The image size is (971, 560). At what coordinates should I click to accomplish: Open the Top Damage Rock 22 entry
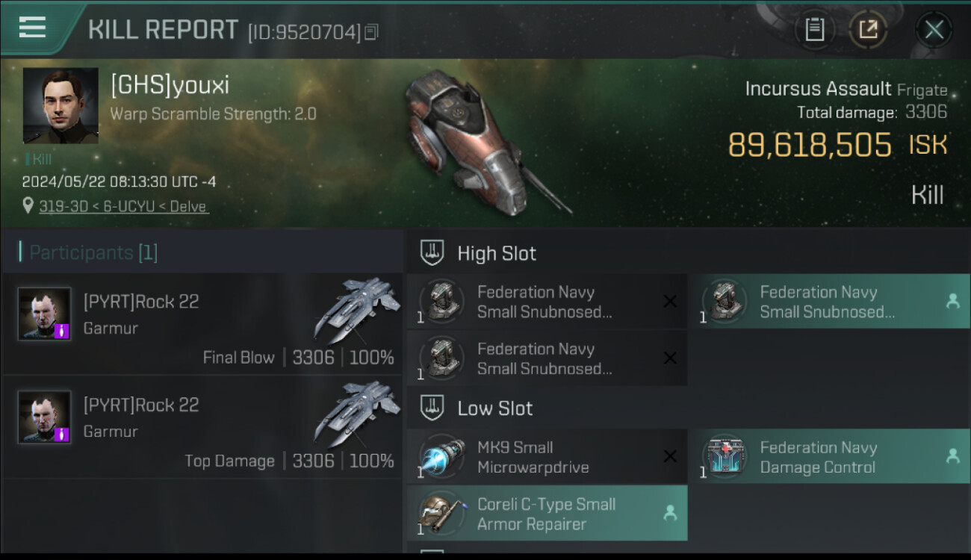point(203,428)
